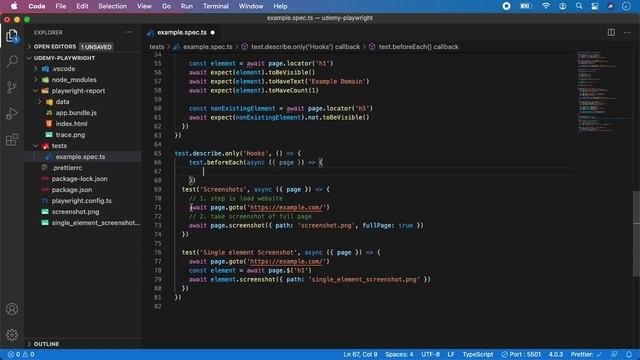Click 1 UNSAVED badge in Open Editors
This screenshot has width=640, height=360.
(96, 47)
